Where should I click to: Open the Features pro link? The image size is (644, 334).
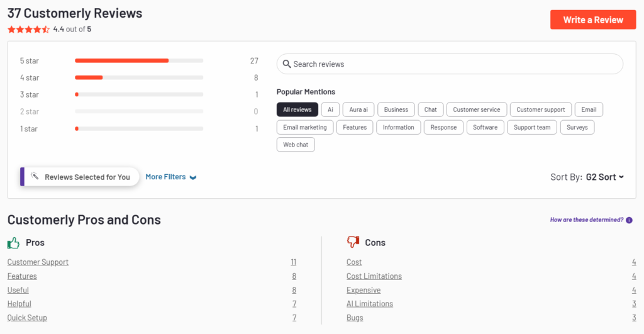pyautogui.click(x=22, y=276)
